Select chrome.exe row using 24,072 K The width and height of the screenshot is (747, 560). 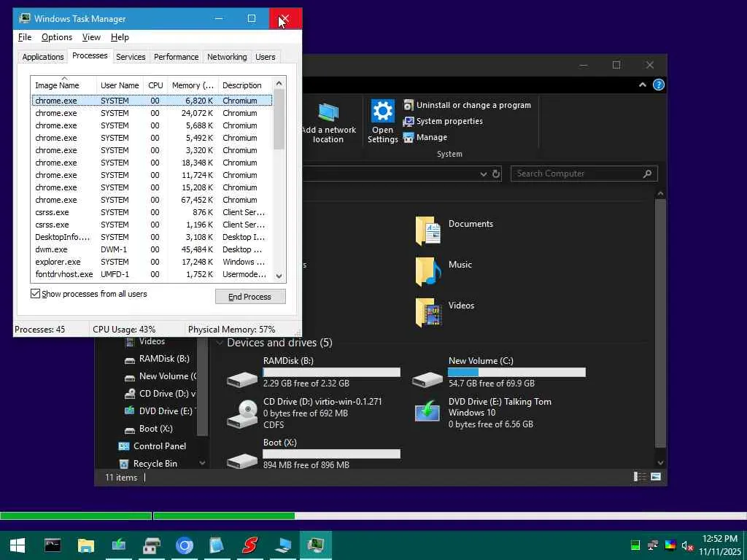pyautogui.click(x=152, y=113)
